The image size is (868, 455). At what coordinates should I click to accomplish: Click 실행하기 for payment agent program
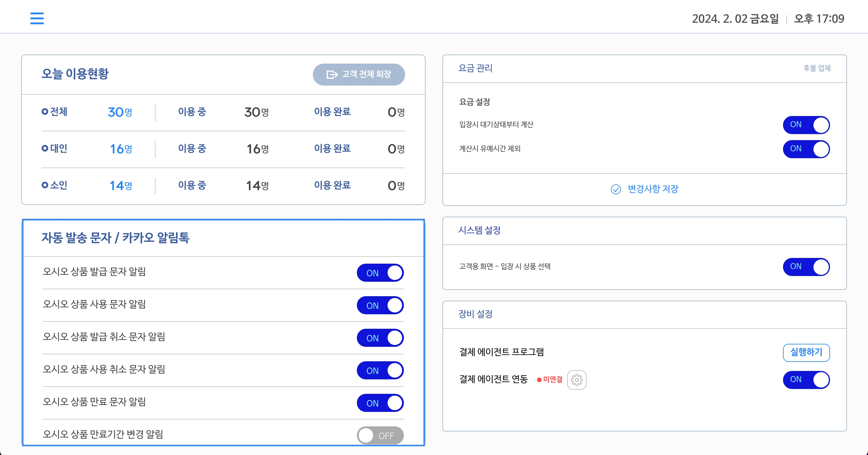pos(806,353)
